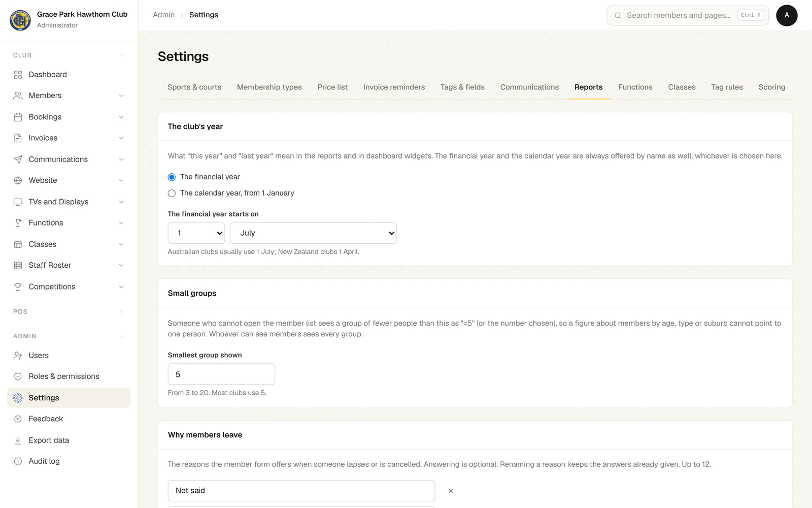Open the Price list tab
This screenshot has width=812, height=508.
pos(332,87)
